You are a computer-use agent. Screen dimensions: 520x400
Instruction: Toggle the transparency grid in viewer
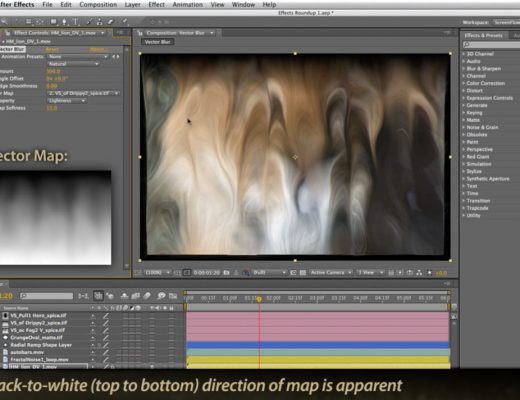(x=303, y=273)
